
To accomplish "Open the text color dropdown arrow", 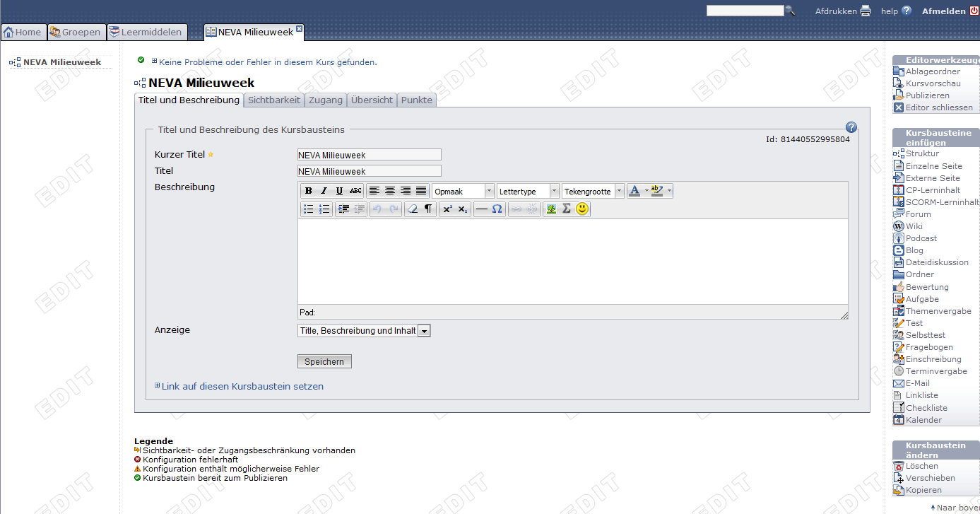I will click(x=647, y=191).
